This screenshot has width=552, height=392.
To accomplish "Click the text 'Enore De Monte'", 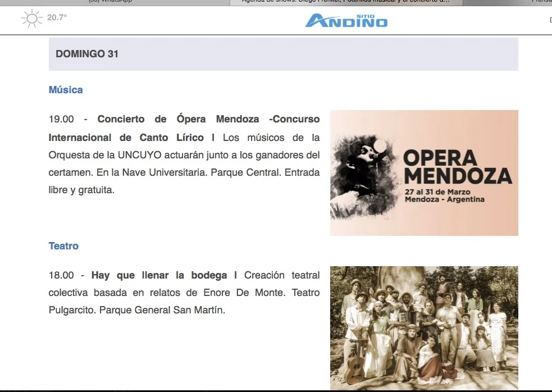I will click(x=244, y=293).
